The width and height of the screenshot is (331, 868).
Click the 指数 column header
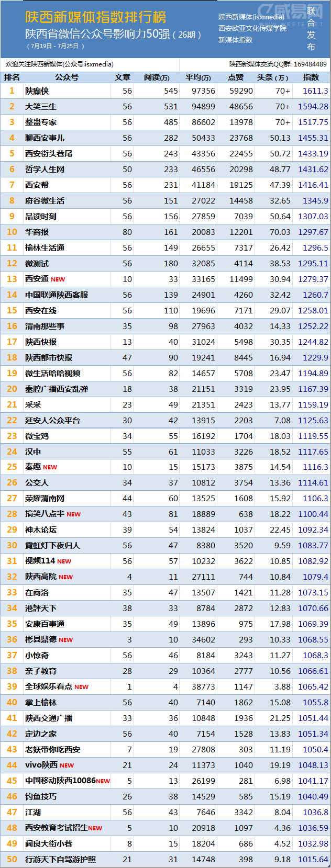point(311,77)
